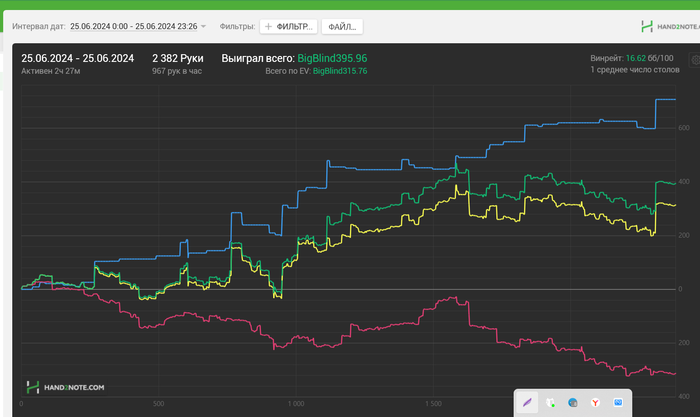This screenshot has height=417, width=700.
Task: Open chart settings gear icon
Action: [x=696, y=60]
